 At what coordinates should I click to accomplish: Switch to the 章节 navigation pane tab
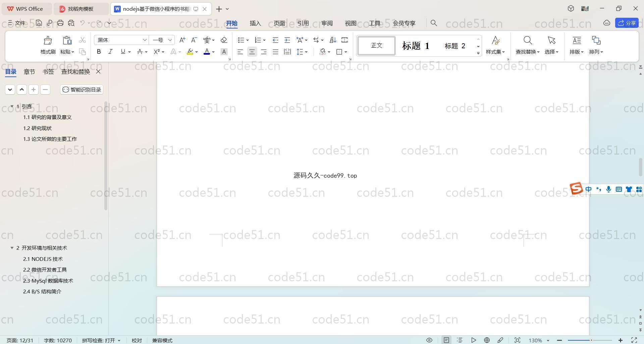(29, 71)
